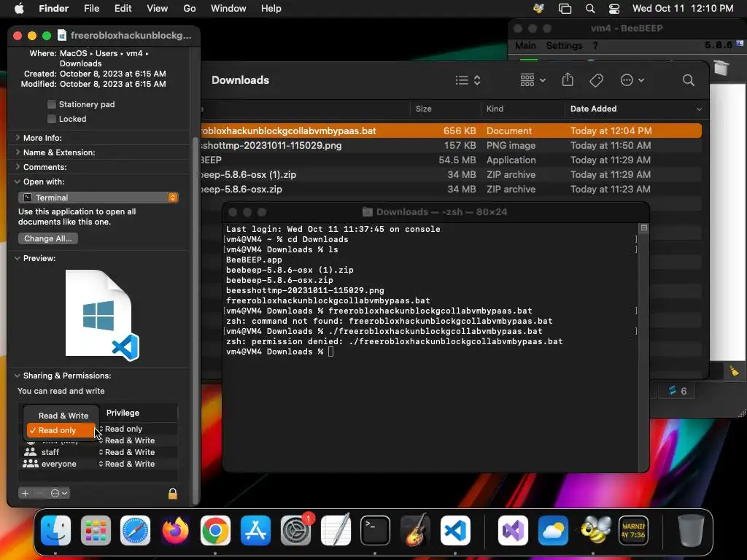Open the View menu

point(158,9)
